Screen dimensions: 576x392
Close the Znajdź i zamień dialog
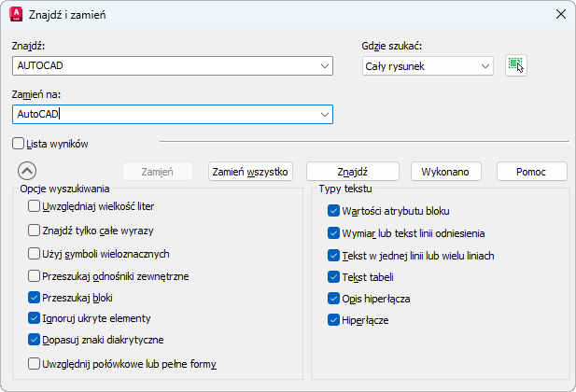pos(560,14)
